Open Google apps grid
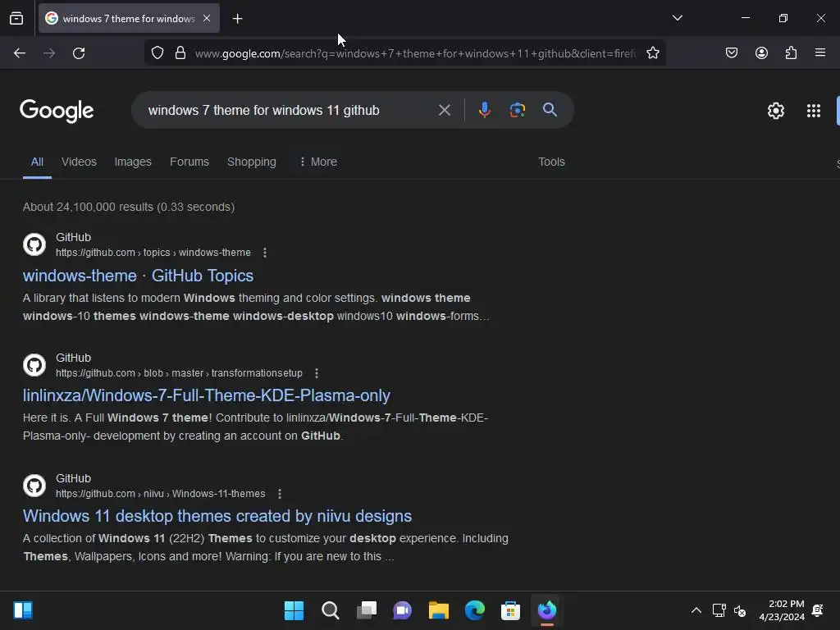840x630 pixels. tap(813, 111)
